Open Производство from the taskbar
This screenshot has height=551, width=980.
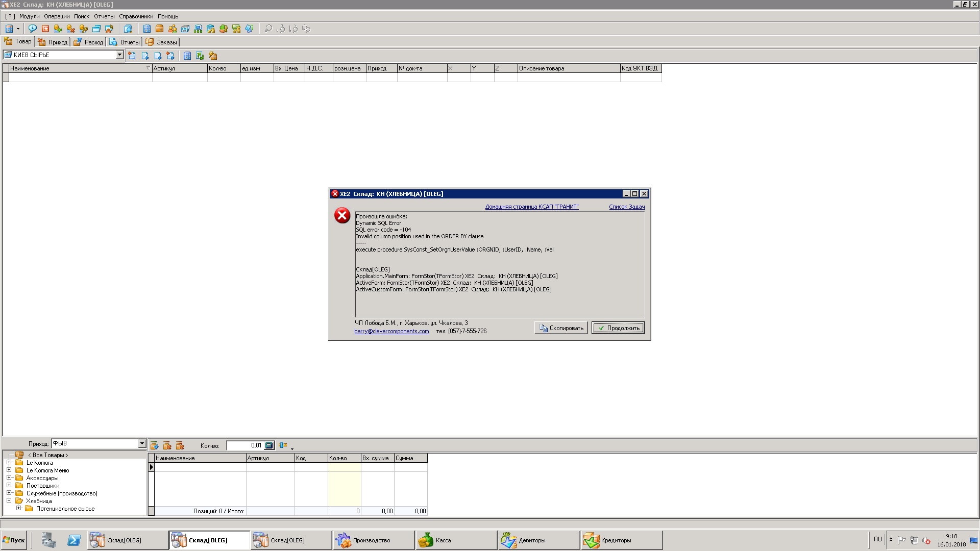(373, 540)
